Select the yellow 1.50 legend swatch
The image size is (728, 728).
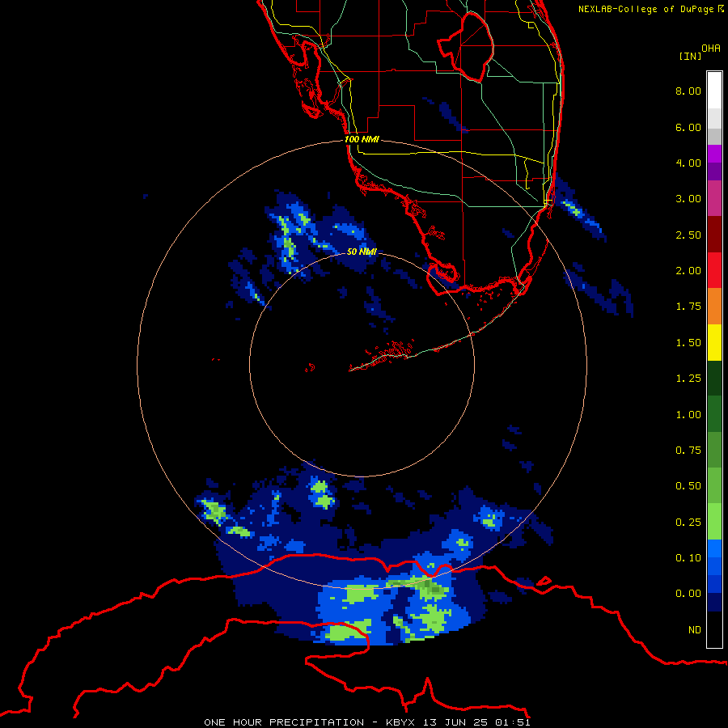714,342
